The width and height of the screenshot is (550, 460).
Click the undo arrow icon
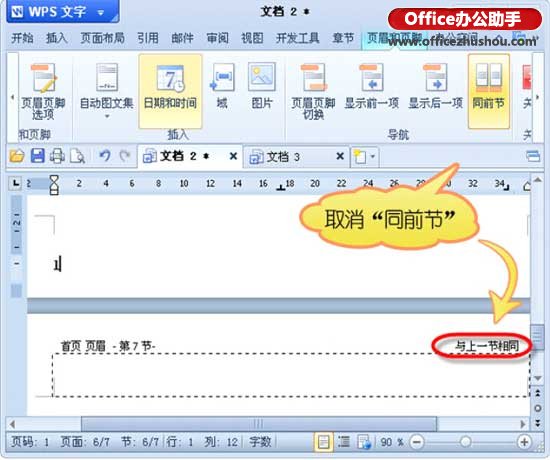[105, 155]
